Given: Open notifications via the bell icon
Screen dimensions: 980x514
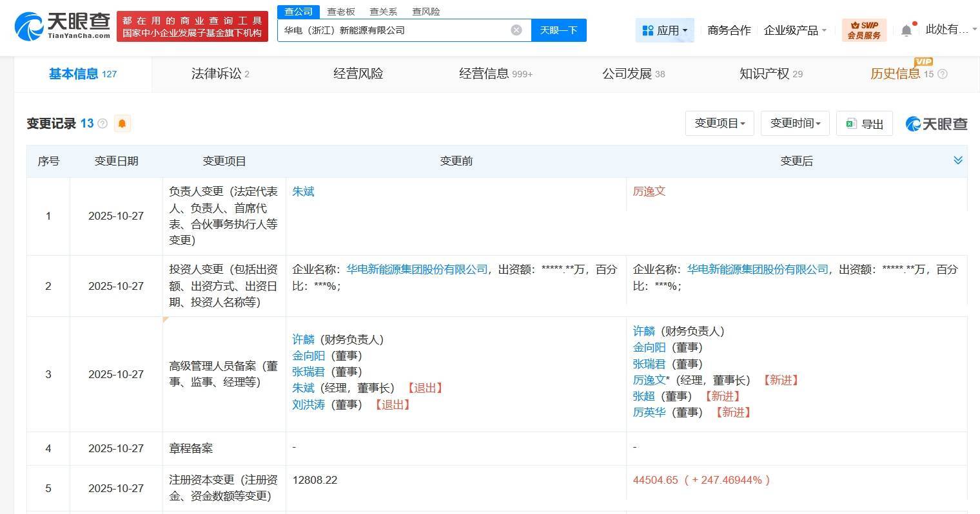Looking at the screenshot, I should click(x=906, y=30).
